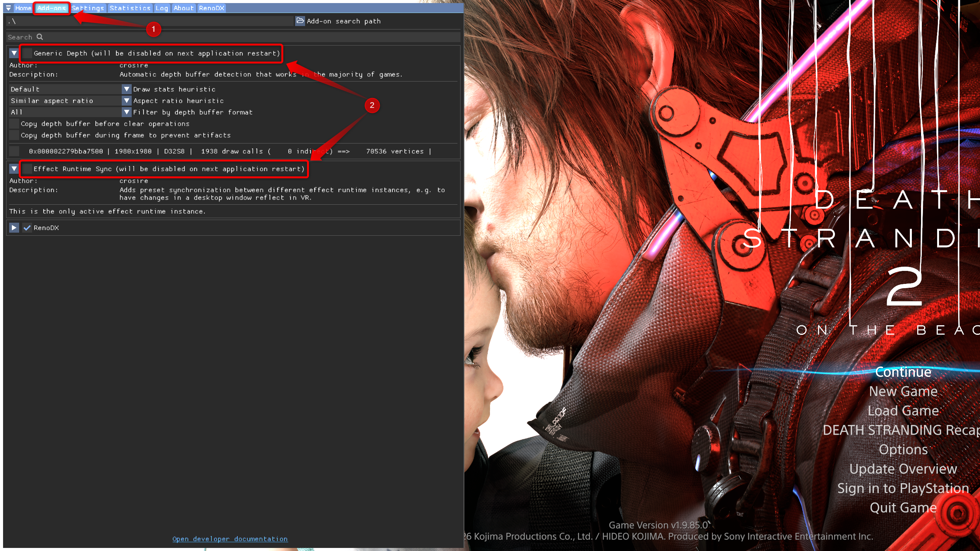Select Load Game in the game menu
Viewport: 980px width, 551px height.
(903, 411)
